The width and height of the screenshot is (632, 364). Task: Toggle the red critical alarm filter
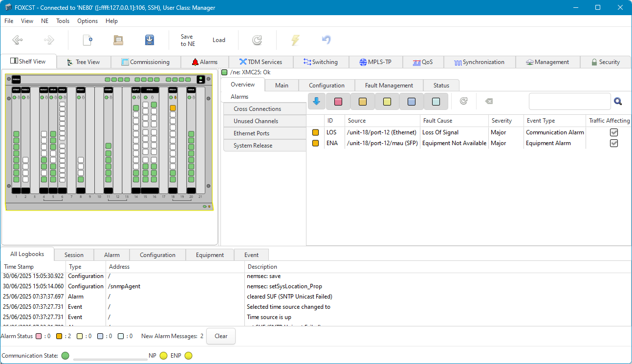pyautogui.click(x=338, y=102)
